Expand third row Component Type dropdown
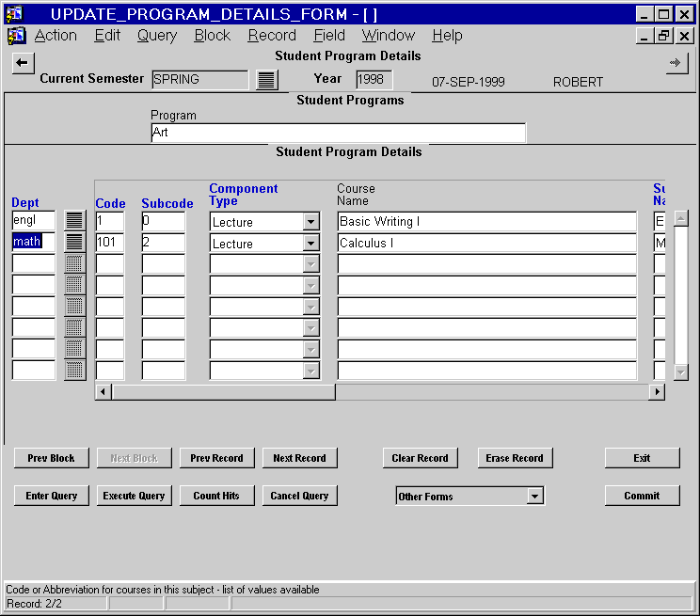The width and height of the screenshot is (700, 616). tap(310, 264)
